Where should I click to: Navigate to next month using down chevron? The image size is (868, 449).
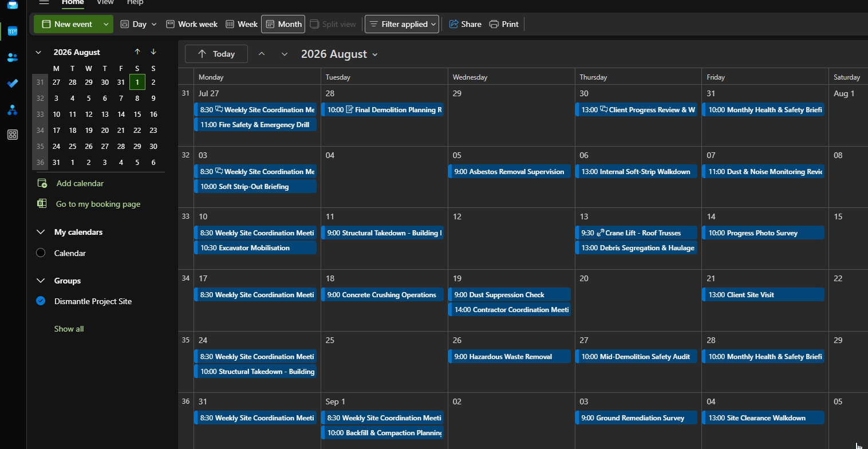pos(285,54)
